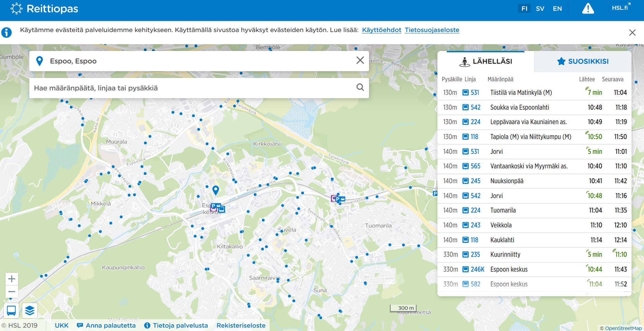
Task: Open the Tietosuojaseloste link
Action: [x=432, y=30]
